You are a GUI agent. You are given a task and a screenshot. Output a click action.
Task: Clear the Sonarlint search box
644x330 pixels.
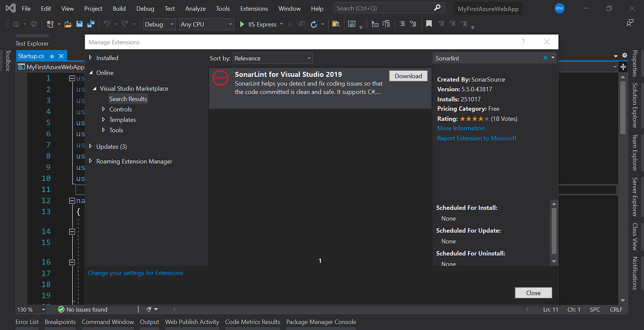545,58
